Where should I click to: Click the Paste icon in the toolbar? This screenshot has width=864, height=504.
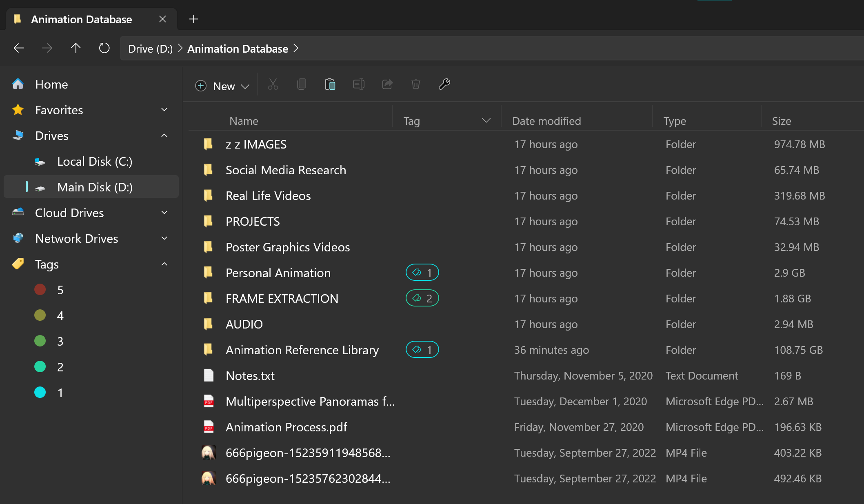[330, 84]
